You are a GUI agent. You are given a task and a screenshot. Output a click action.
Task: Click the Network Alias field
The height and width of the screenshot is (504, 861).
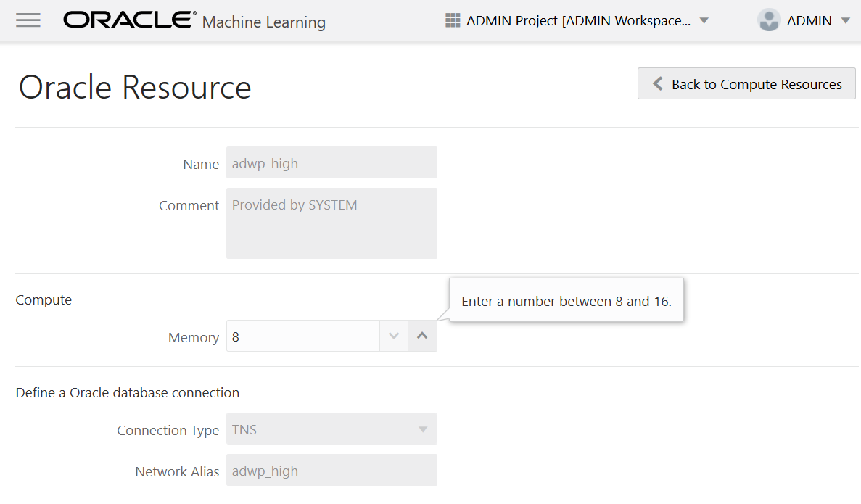[331, 470]
